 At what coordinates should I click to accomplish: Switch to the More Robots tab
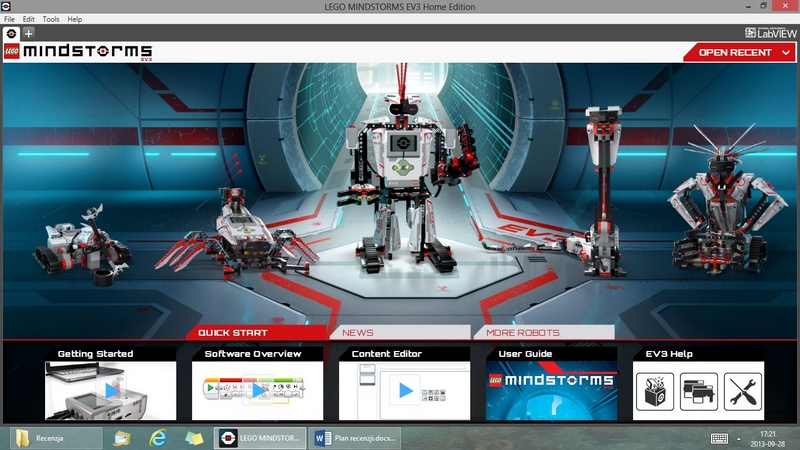544,333
